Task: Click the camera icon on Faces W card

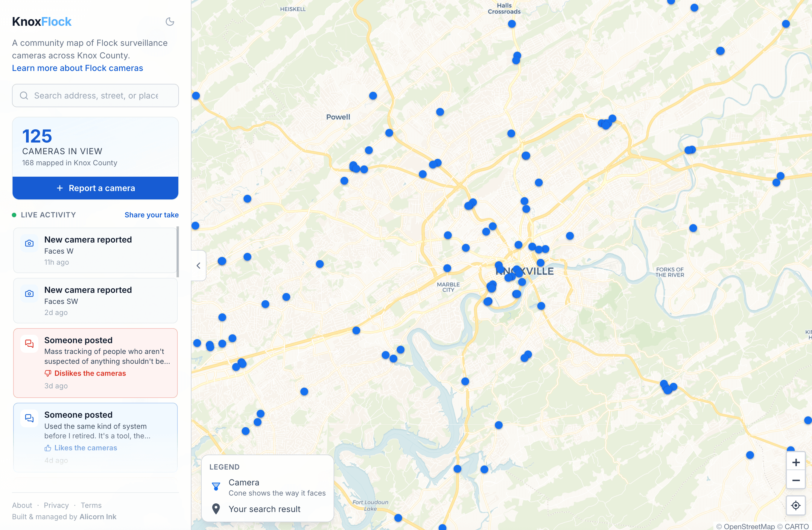Action: point(29,243)
